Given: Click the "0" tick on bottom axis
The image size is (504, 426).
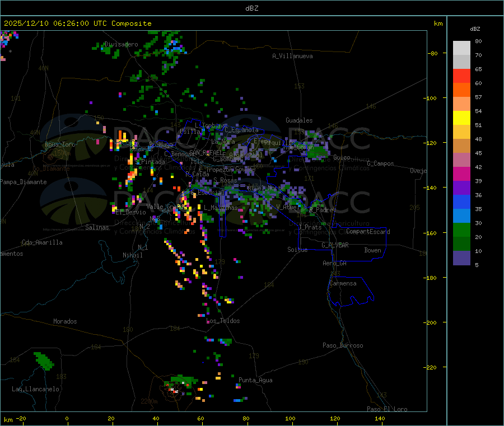Looking at the screenshot, I should coord(67,419).
